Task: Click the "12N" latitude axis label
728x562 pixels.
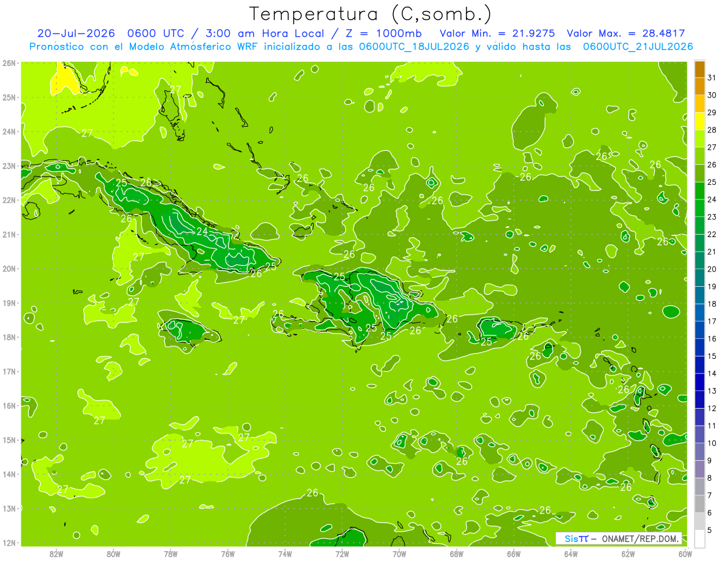Action: (8, 543)
